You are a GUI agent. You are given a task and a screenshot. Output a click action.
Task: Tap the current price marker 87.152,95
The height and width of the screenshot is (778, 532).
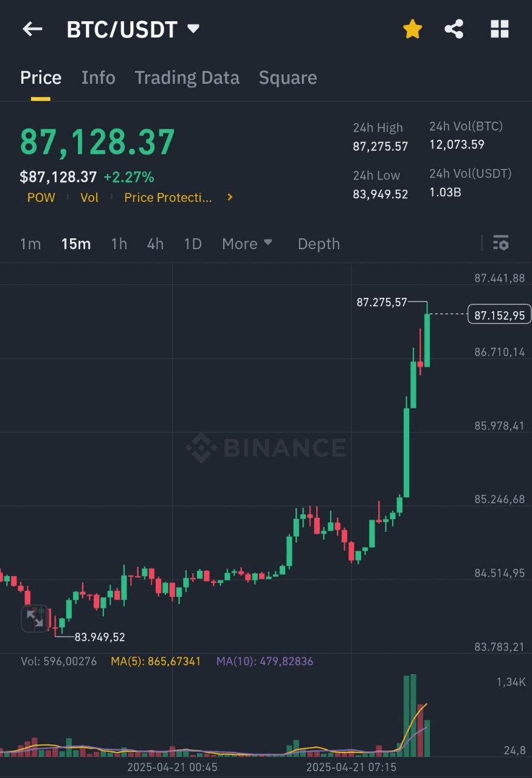(499, 315)
